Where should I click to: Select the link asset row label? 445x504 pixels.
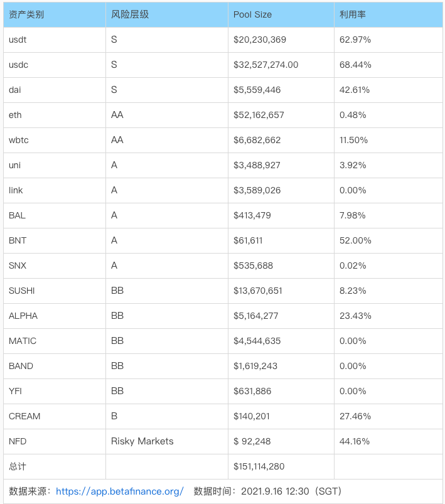click(16, 190)
